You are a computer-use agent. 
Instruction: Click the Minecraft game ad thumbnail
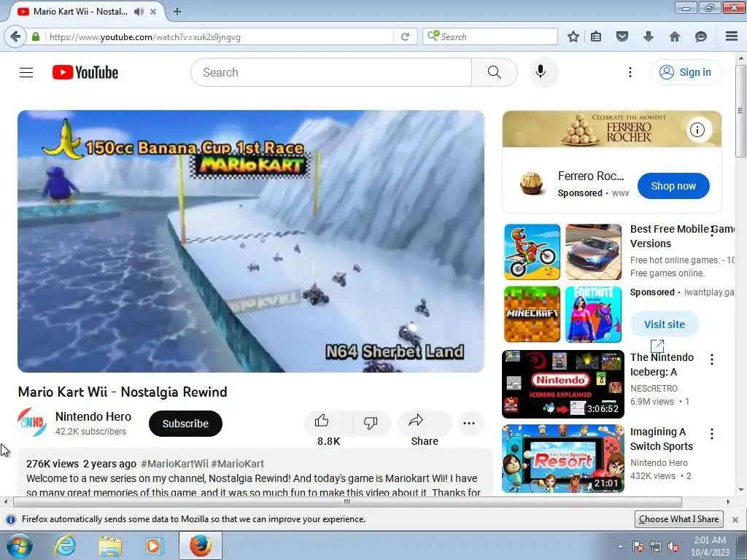[x=532, y=314]
